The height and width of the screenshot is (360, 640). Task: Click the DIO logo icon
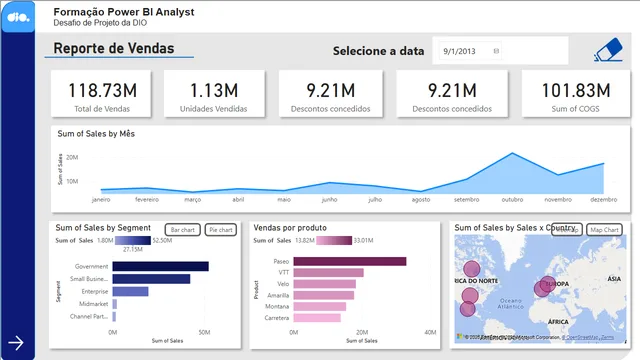18,17
